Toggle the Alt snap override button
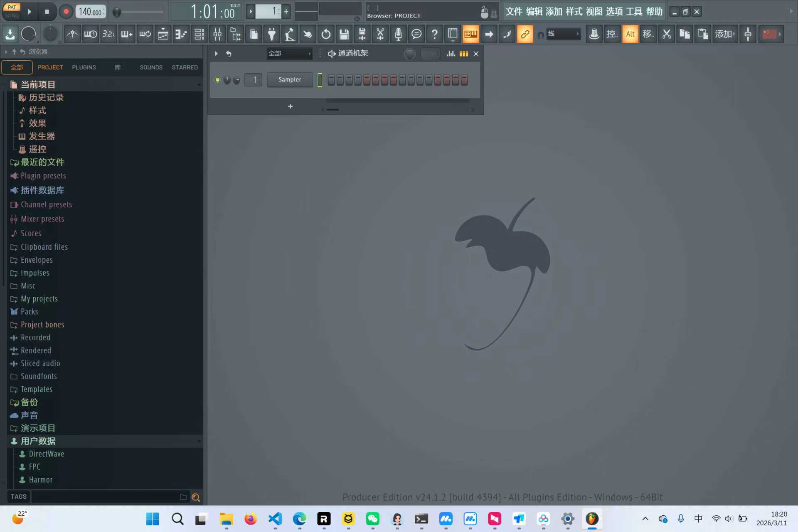This screenshot has height=532, width=798. pos(630,34)
